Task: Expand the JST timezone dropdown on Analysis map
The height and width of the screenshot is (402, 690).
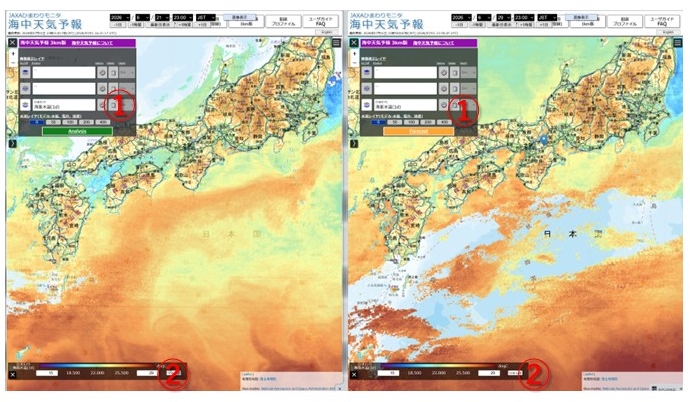Action: point(206,18)
